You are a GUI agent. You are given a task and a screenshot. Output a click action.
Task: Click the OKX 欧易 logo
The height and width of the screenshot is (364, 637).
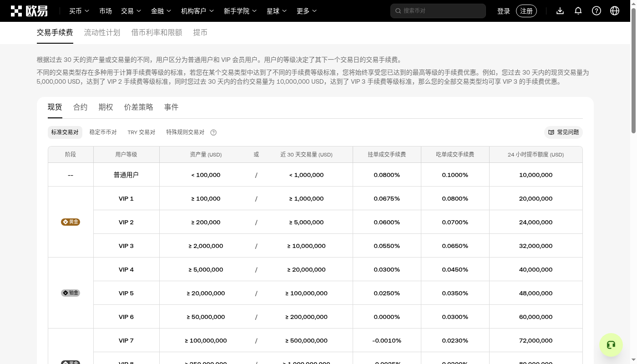(x=29, y=11)
